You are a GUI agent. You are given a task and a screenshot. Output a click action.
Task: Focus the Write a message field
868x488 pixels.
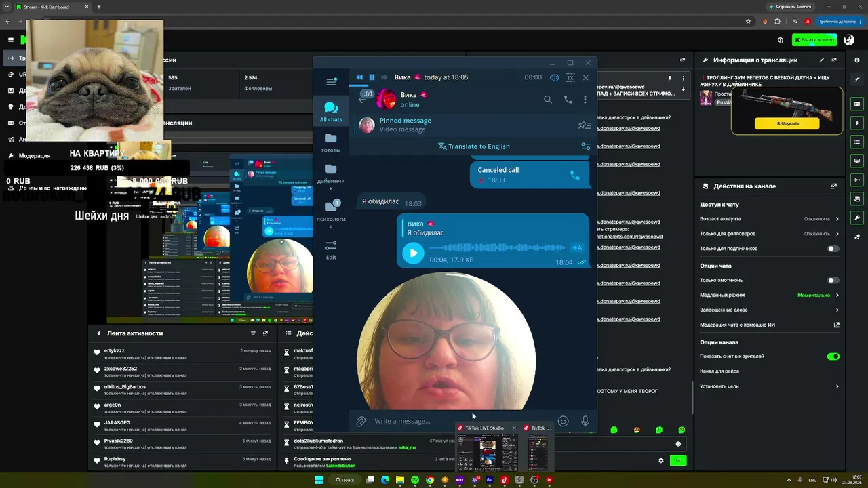(461, 421)
